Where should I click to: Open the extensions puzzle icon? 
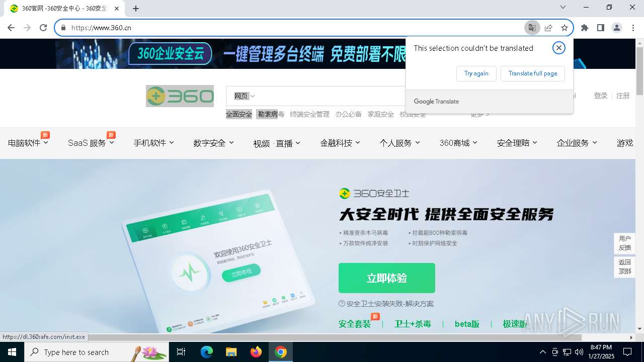(584, 28)
